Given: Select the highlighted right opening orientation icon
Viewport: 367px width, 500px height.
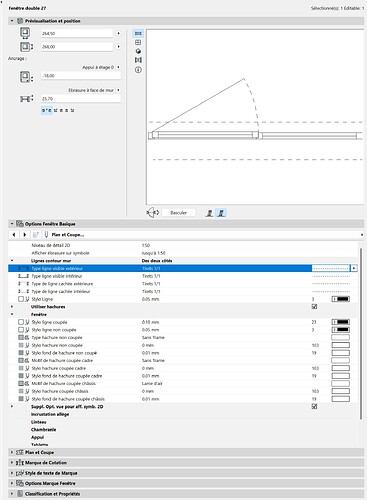Looking at the screenshot, I should click(x=221, y=213).
